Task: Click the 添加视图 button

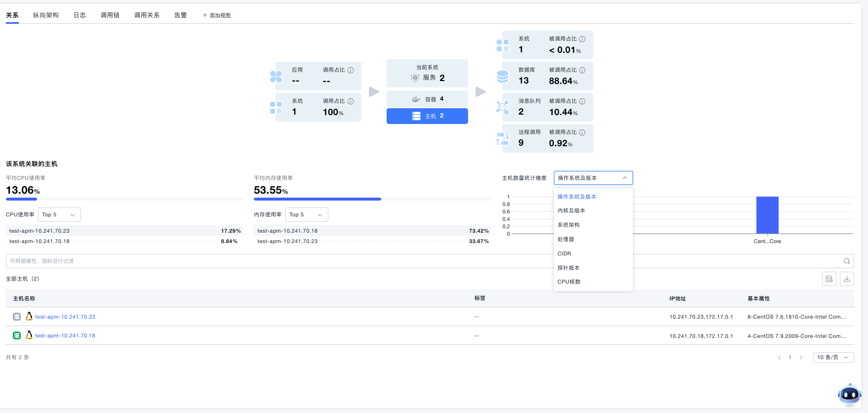Action: coord(217,15)
